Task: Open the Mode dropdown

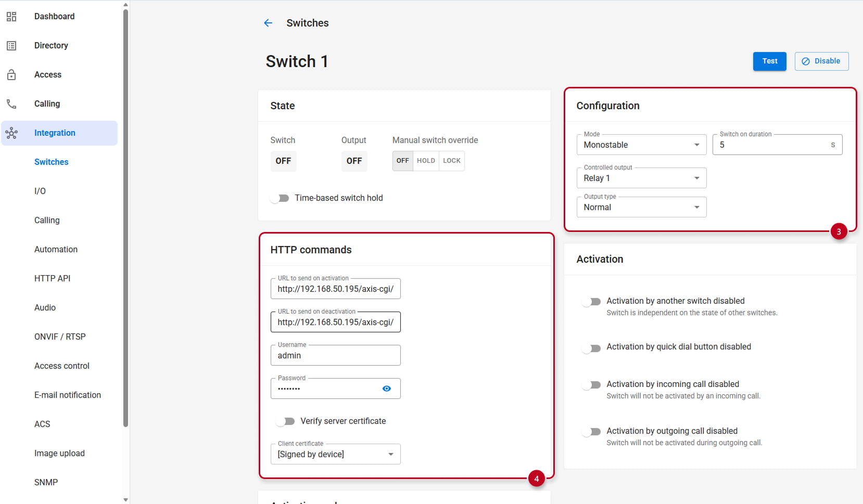Action: point(641,145)
